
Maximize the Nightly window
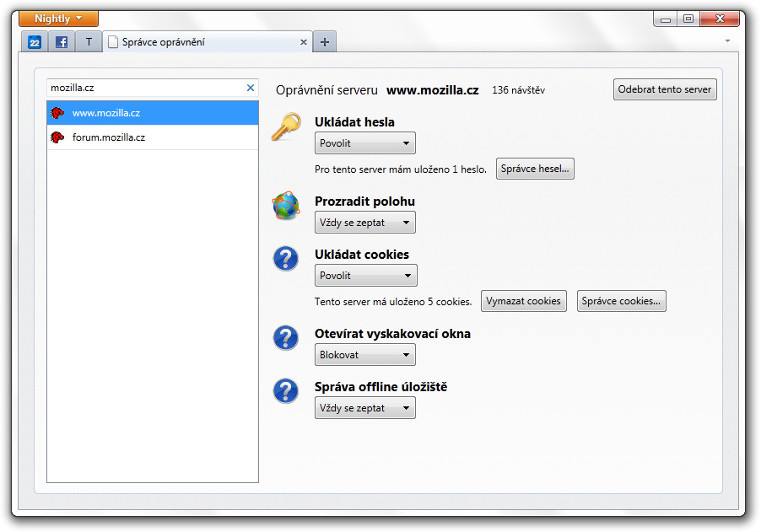tap(688, 19)
